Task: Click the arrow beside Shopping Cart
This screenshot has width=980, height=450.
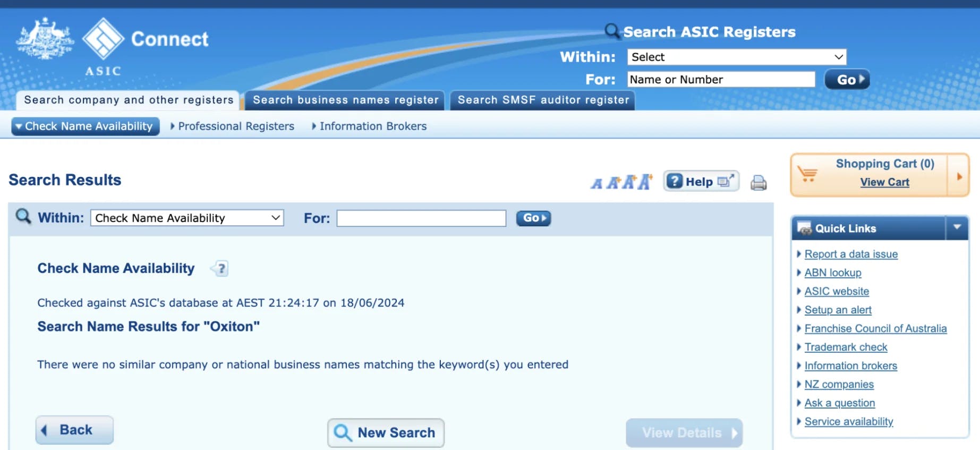Action: [x=959, y=176]
